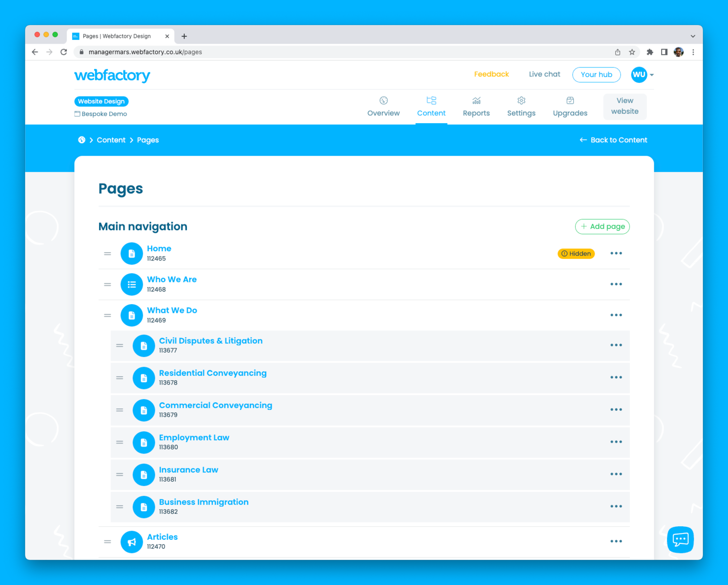Image resolution: width=728 pixels, height=585 pixels.
Task: Reload the page in the browser
Action: click(x=64, y=52)
